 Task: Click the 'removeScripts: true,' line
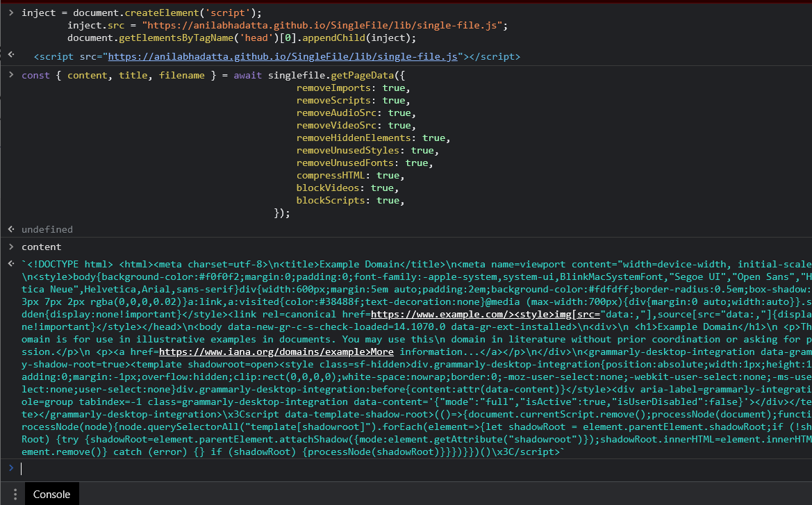coord(353,101)
